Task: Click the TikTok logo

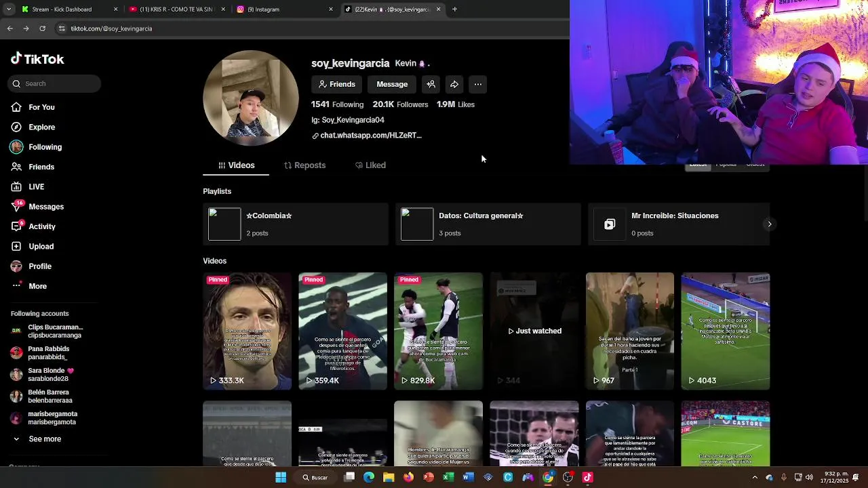Action: (x=37, y=59)
